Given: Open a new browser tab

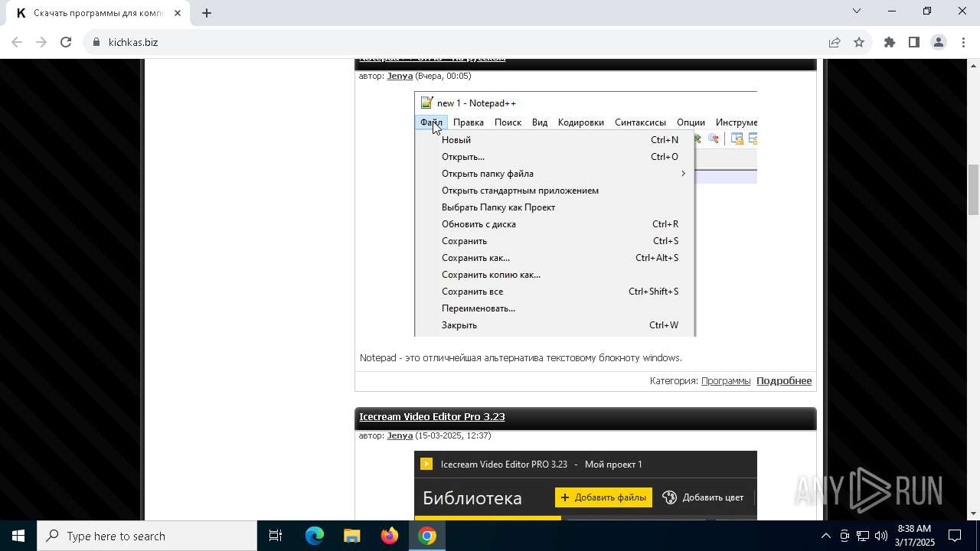Looking at the screenshot, I should tap(207, 12).
